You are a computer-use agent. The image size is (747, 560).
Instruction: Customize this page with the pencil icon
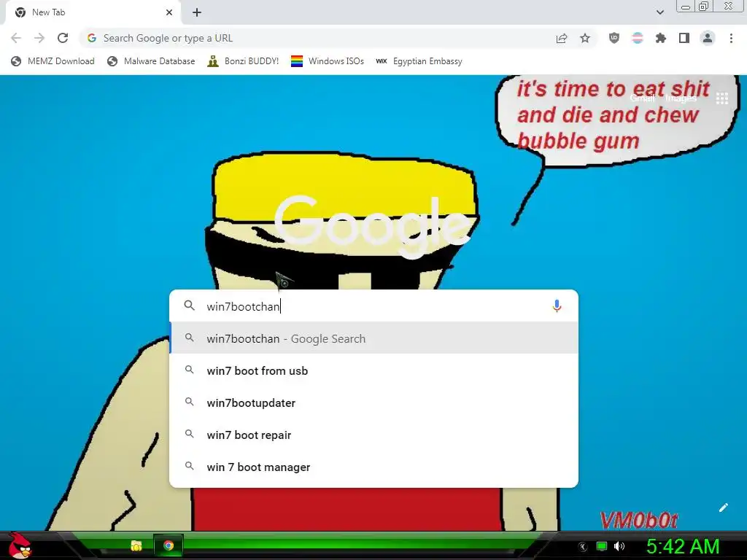point(723,507)
